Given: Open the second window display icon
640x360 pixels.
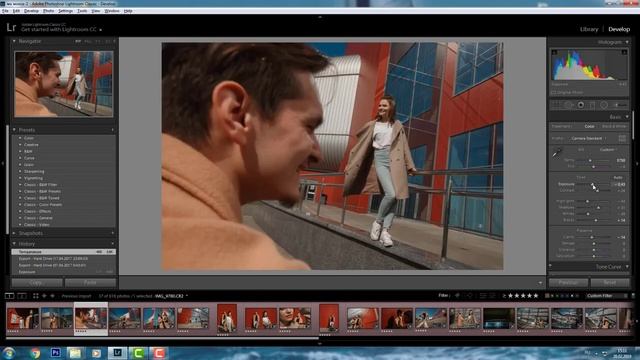Looking at the screenshot, I should click(x=22, y=296).
